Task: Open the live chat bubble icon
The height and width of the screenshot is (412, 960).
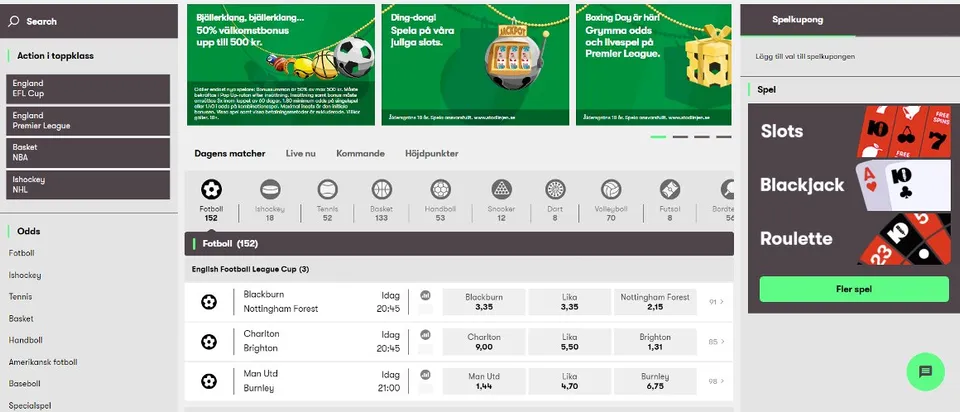Action: click(925, 372)
